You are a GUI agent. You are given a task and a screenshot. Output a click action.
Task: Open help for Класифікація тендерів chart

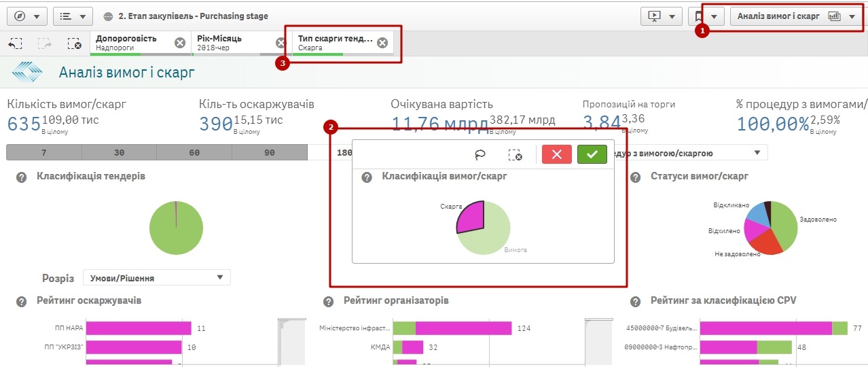[21, 177]
